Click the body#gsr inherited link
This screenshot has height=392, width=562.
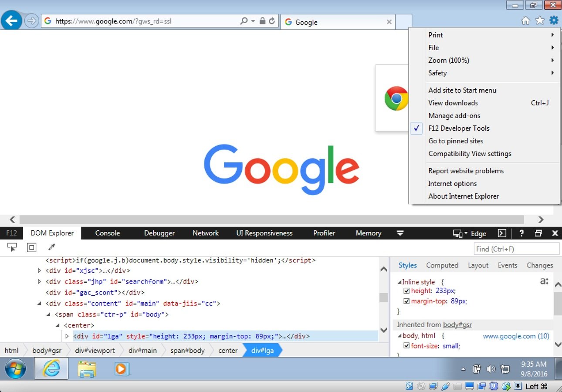457,324
